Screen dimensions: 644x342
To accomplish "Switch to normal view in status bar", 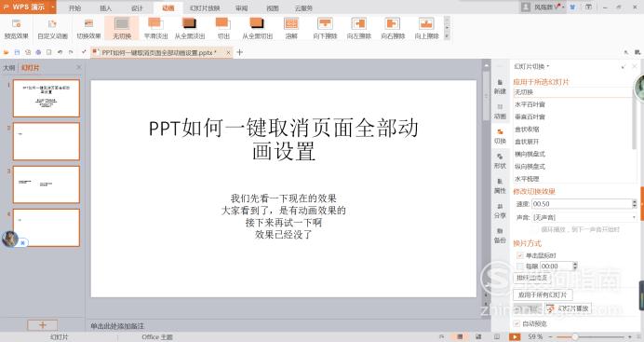I will point(460,336).
